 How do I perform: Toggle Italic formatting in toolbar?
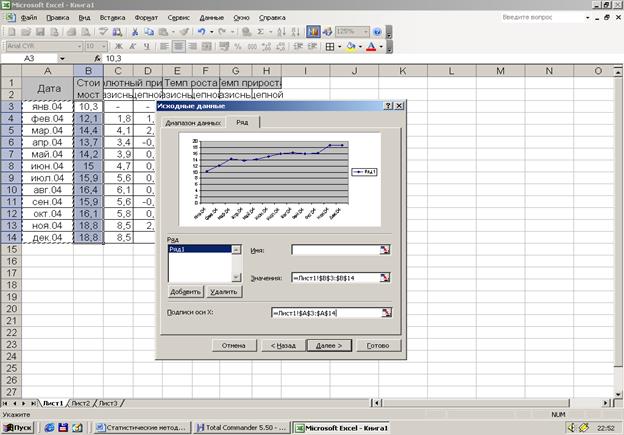[x=133, y=46]
